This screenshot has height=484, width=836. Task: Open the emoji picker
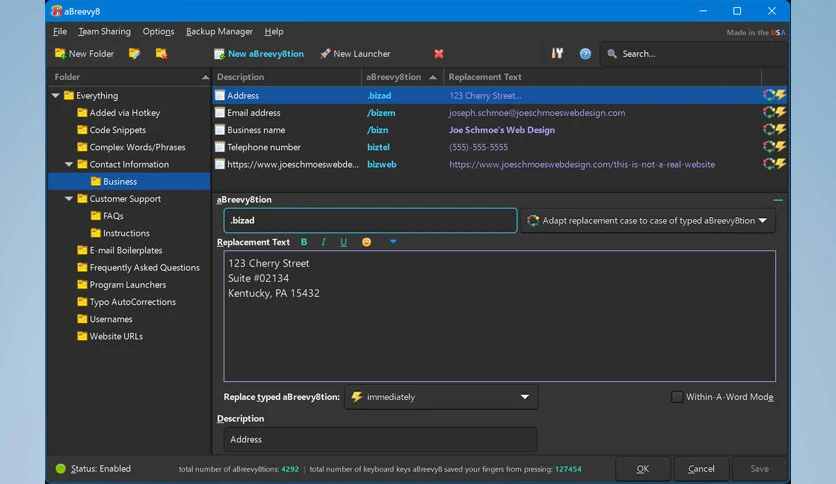(366, 242)
